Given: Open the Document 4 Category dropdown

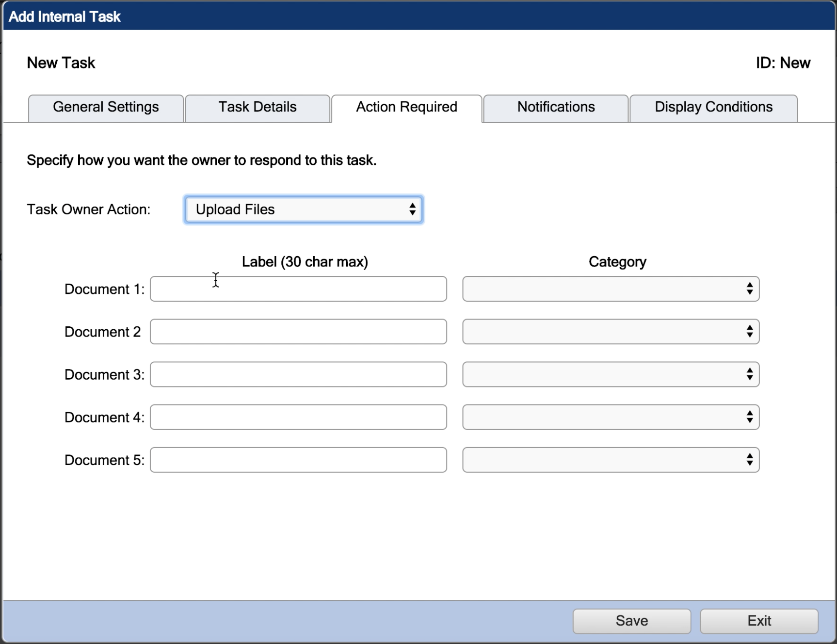Looking at the screenshot, I should (x=610, y=417).
